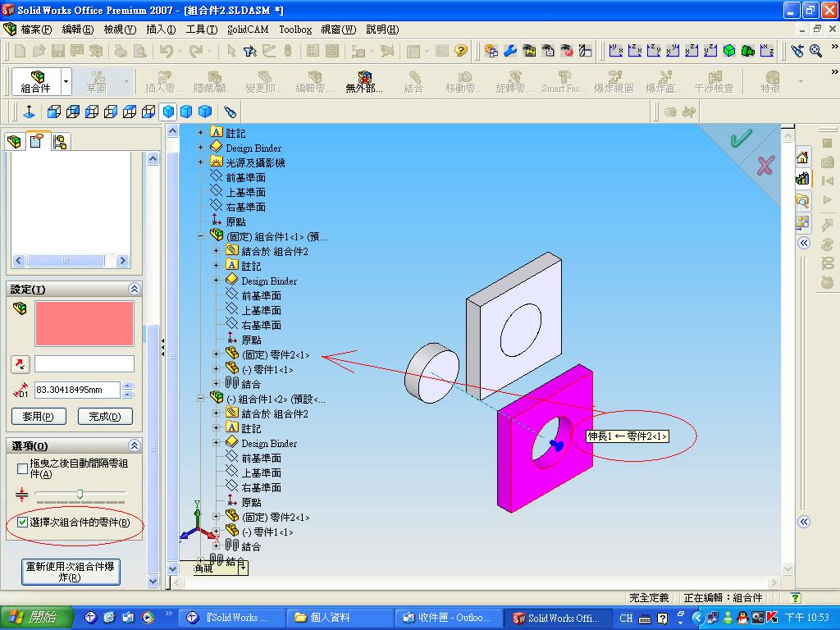Screen dimensions: 840x630
Task: Expand the Design Binder top-level node
Action: (x=200, y=148)
